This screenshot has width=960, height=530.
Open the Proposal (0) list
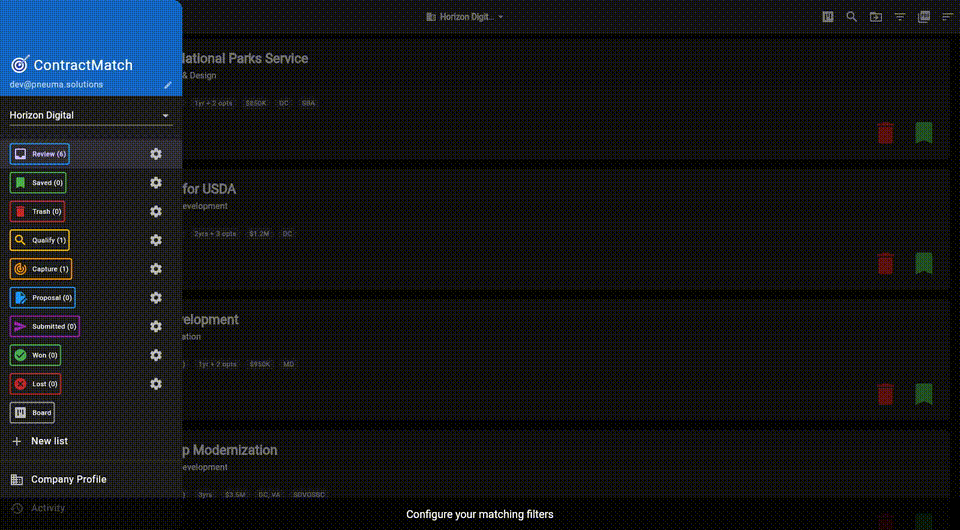click(x=42, y=298)
